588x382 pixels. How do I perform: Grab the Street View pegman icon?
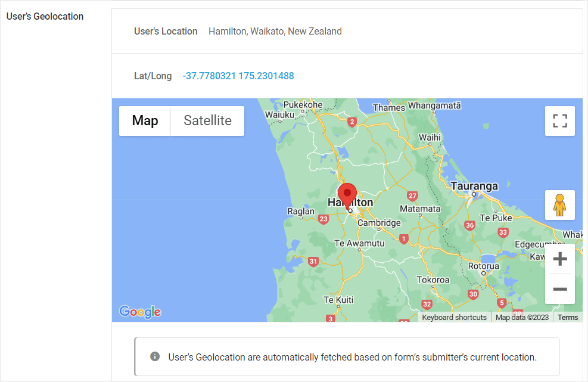pos(559,205)
